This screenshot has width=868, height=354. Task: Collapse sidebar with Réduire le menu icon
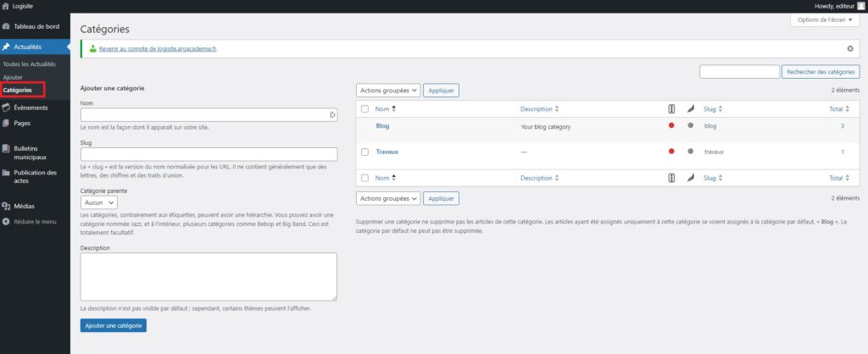7,222
